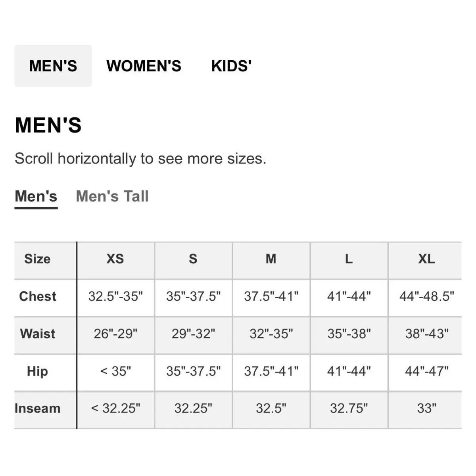This screenshot has height=476, width=476.
Task: Select the Men's fit sub-tab
Action: coord(36,197)
